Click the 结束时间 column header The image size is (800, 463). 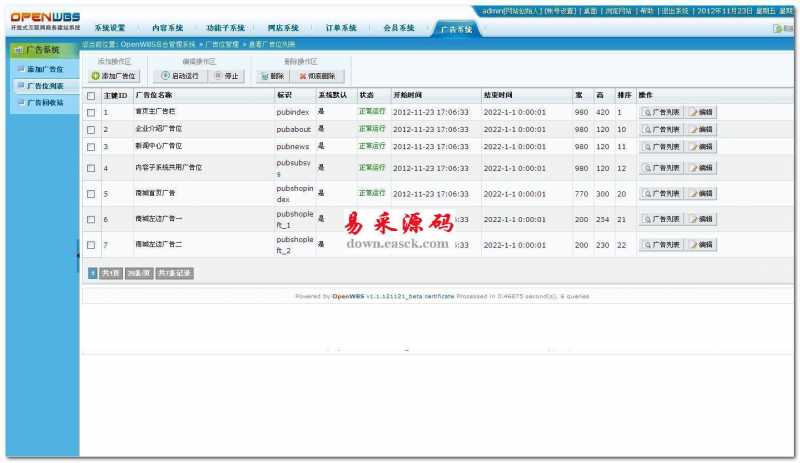497,95
